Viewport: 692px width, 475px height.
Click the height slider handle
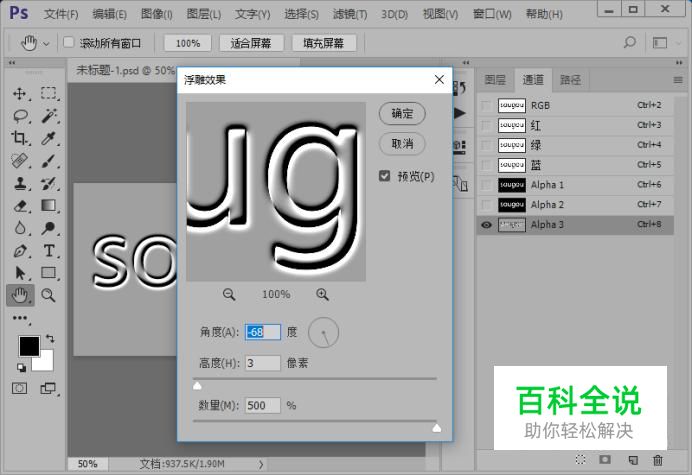(197, 386)
